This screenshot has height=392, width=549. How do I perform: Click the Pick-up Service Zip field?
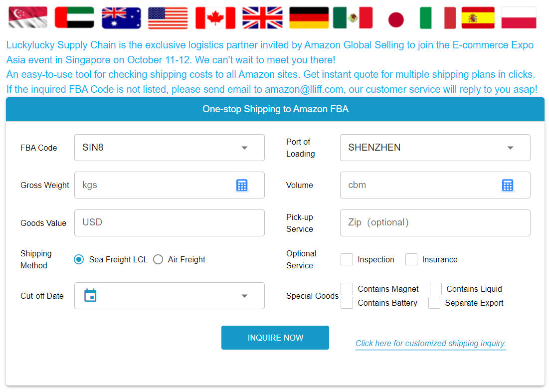point(435,223)
